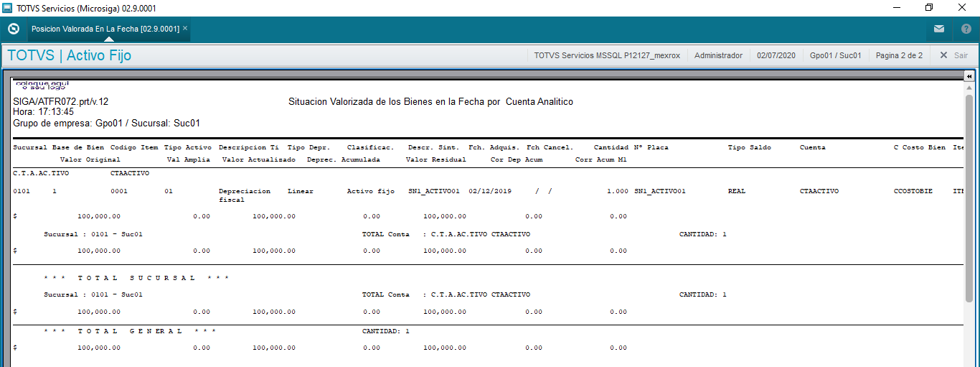This screenshot has height=367, width=980.
Task: Click the Fch Cancel. column header
Action: pos(550,147)
